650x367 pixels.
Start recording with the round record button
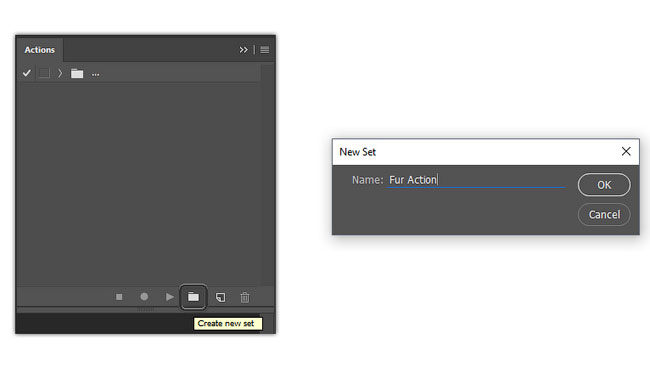point(144,297)
